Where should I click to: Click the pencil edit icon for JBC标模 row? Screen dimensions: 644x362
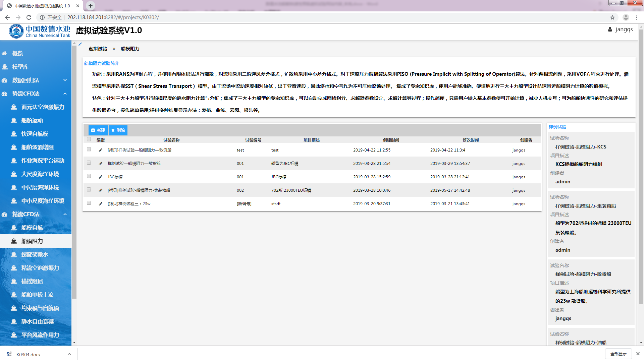point(100,177)
